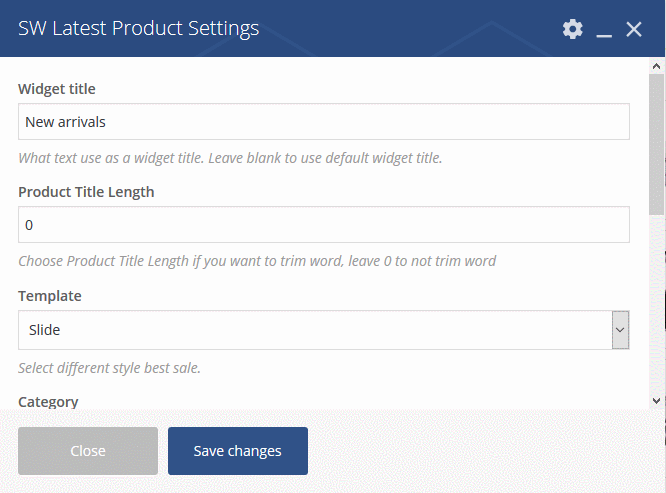Click the "Select different style best sale" hint
666x493 pixels.
click(110, 367)
